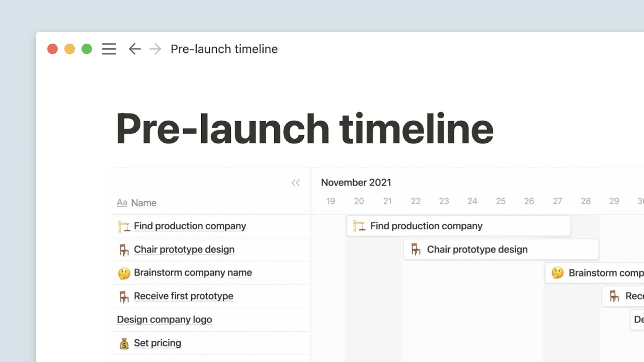Click the green fullscreen window button
Viewport: 644px width, 362px height.
(x=87, y=49)
